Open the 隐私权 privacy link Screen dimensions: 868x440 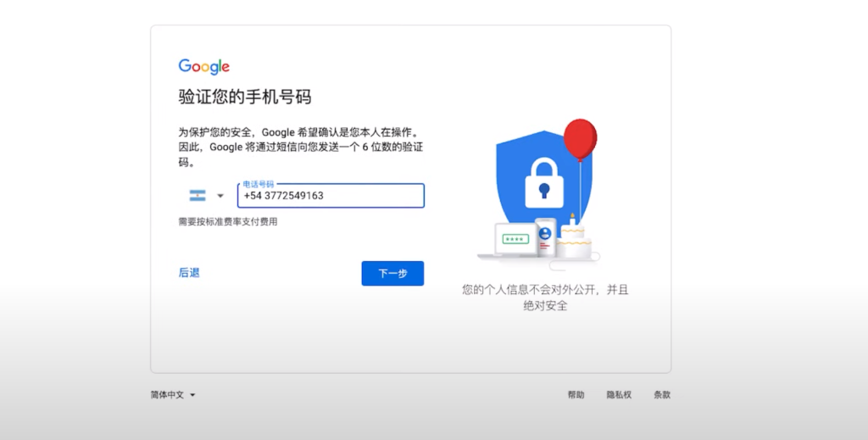619,394
